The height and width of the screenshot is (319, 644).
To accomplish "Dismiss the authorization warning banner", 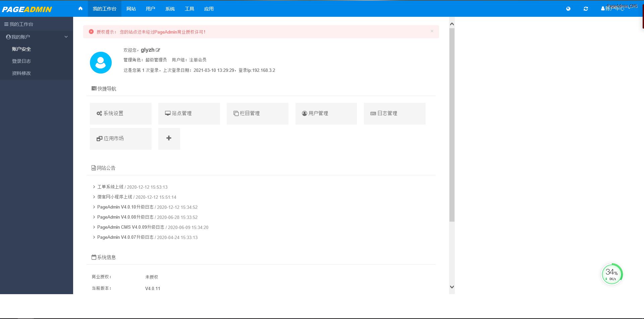I will (x=432, y=31).
